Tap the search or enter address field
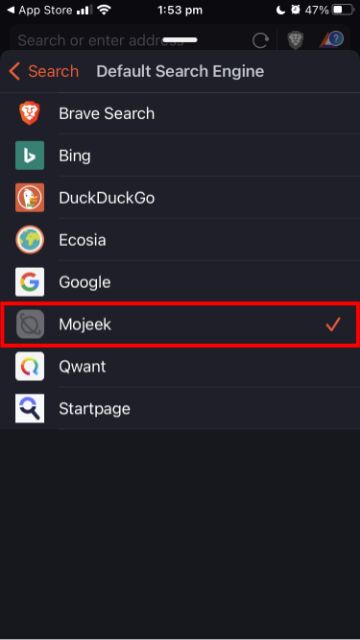Screen dimensions: 360x640 (131, 40)
